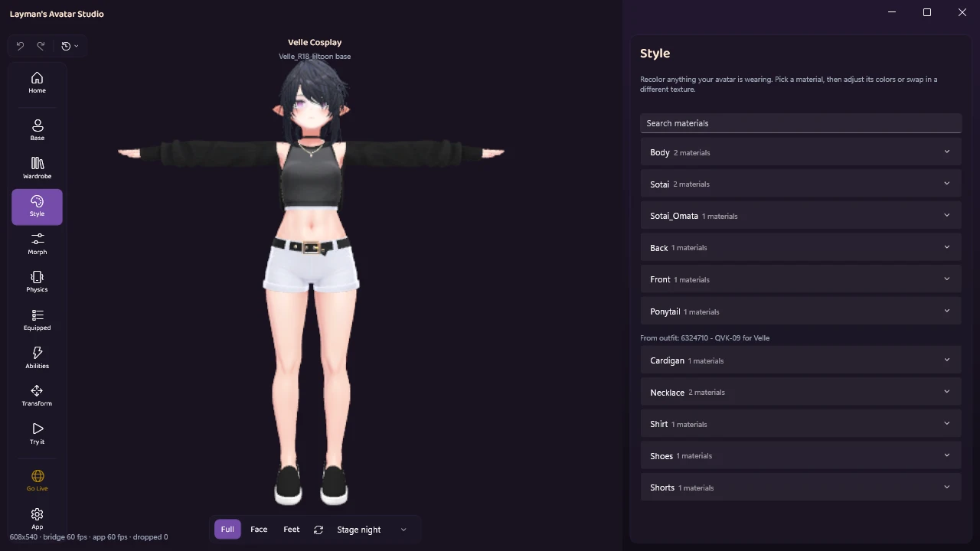Image resolution: width=980 pixels, height=551 pixels.
Task: Expand the Necklace materials group
Action: click(x=801, y=392)
